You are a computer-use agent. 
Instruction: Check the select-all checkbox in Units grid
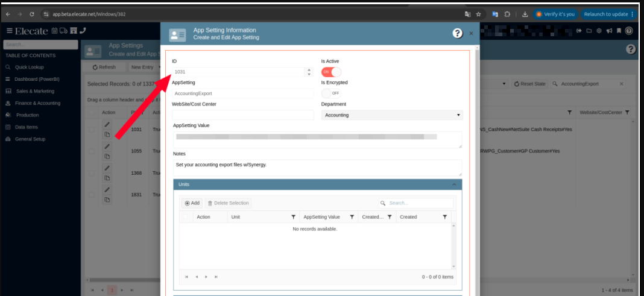(186, 217)
